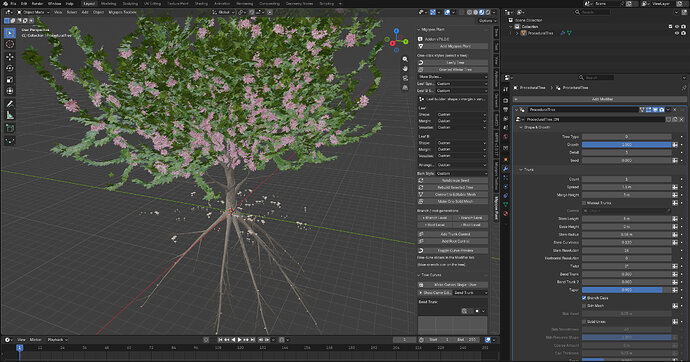Toggle modifier show in viewport icon
The height and width of the screenshot is (362, 690).
(x=655, y=110)
